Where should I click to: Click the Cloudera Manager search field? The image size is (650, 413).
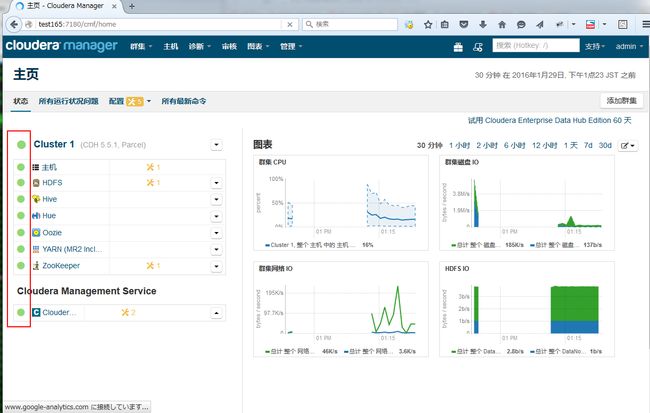point(536,46)
